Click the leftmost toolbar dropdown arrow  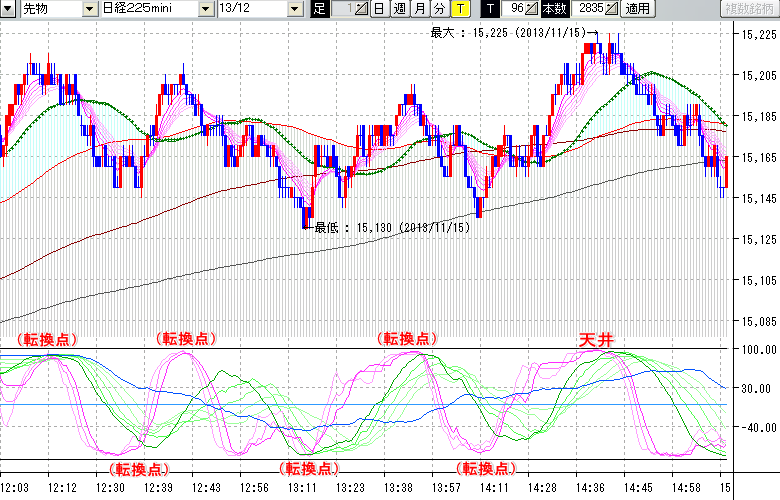(x=9, y=9)
